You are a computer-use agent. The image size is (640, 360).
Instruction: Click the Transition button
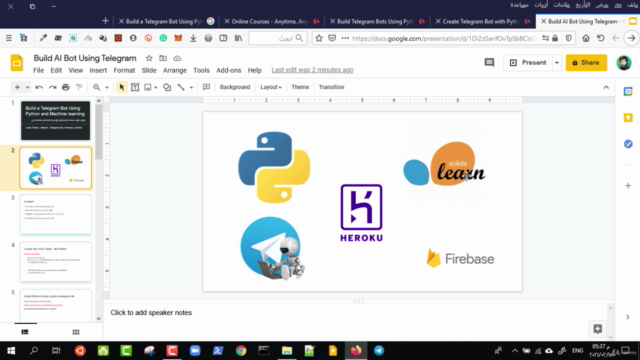[331, 87]
